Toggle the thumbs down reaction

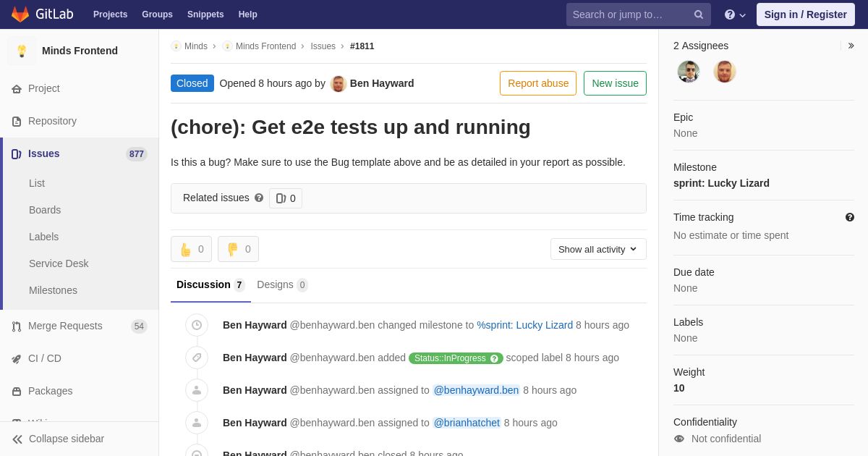coord(238,249)
